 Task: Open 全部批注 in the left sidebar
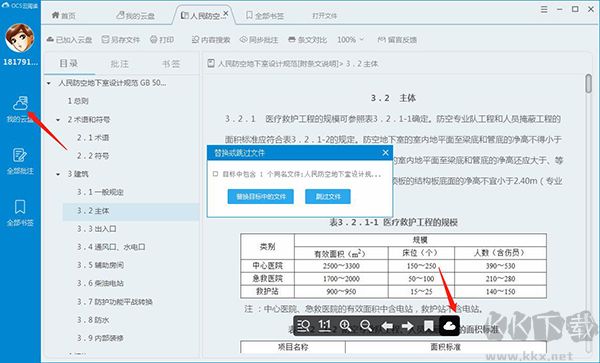(x=20, y=161)
